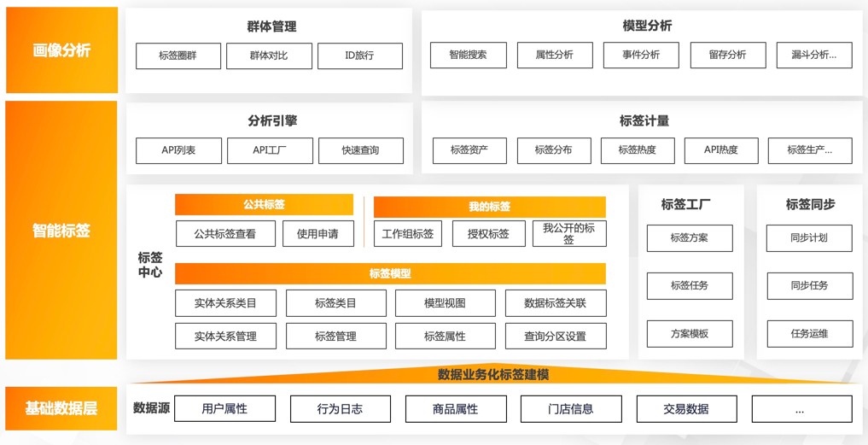868x445 pixels.
Task: Open the API列表 box
Action: click(178, 150)
